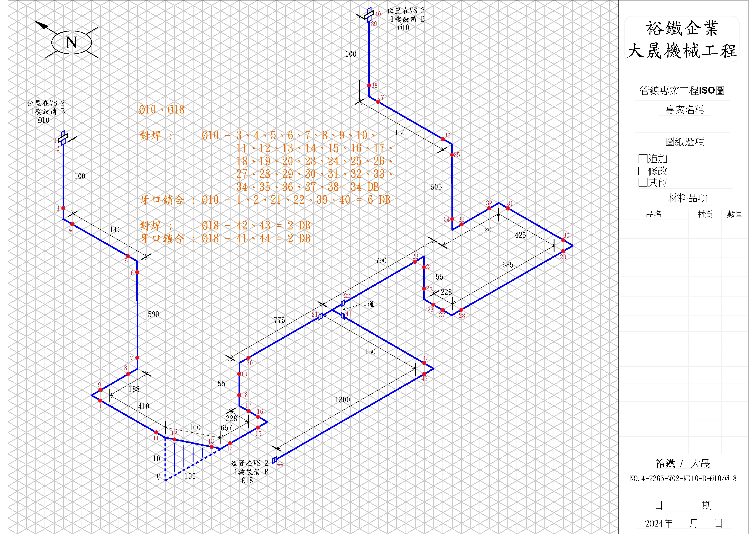Select red weld point number 43
The width and height of the screenshot is (756, 534).
point(424,374)
